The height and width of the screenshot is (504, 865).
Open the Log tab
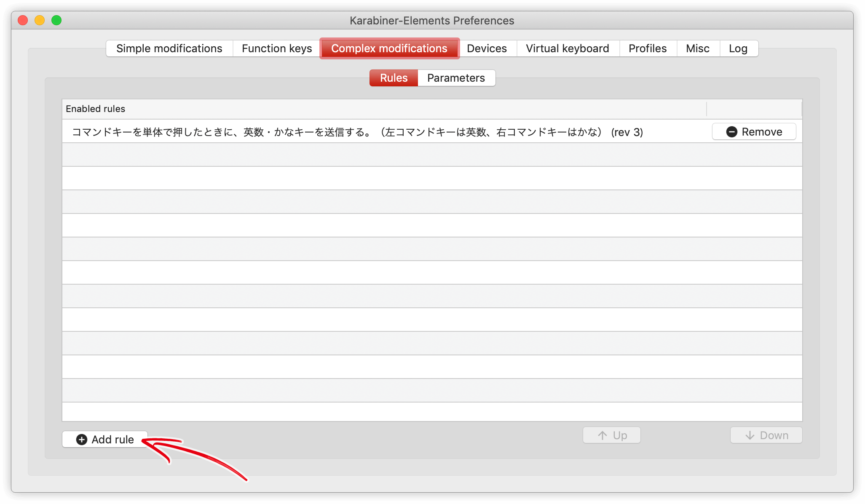738,48
